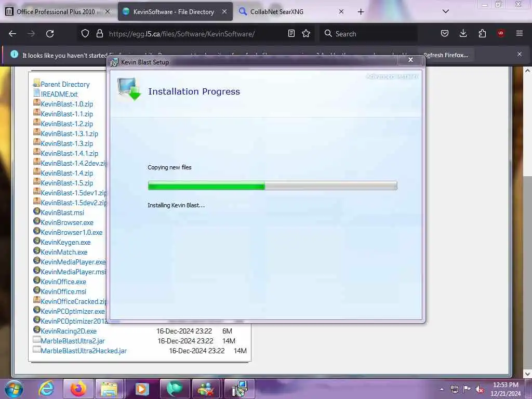Expand the list all tabs chevron
The width and height of the screenshot is (532, 399).
coord(446,11)
